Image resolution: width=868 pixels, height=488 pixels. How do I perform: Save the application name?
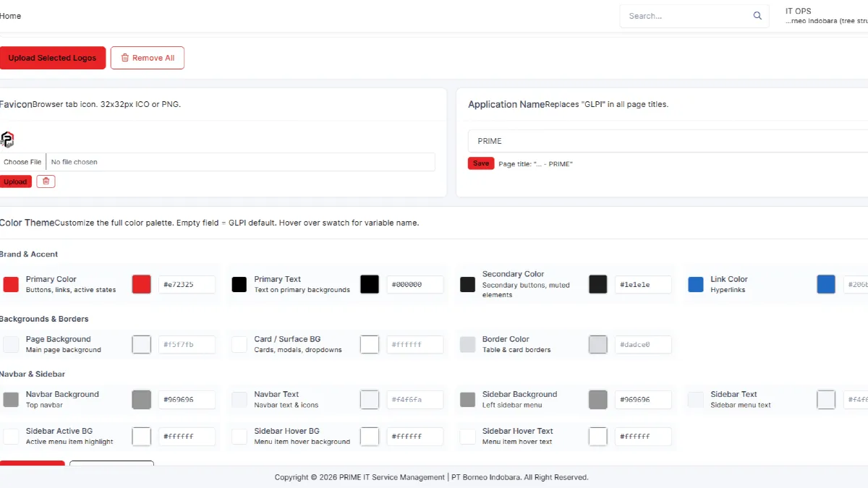[x=481, y=163]
